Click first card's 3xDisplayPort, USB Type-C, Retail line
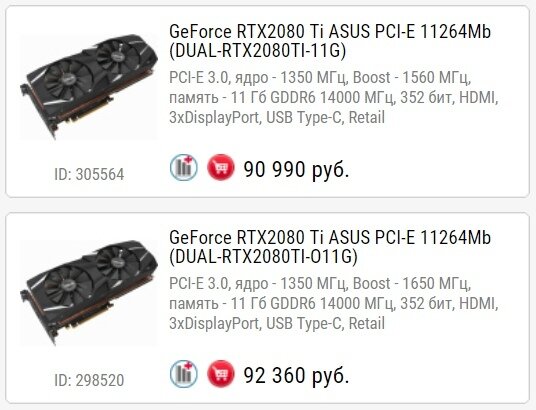This screenshot has height=410, width=536. [277, 117]
